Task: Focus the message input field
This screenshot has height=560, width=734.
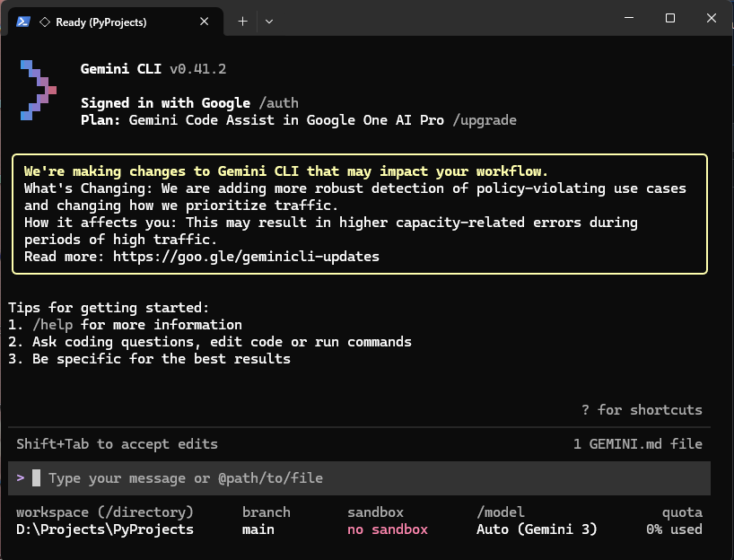Action: pos(359,478)
